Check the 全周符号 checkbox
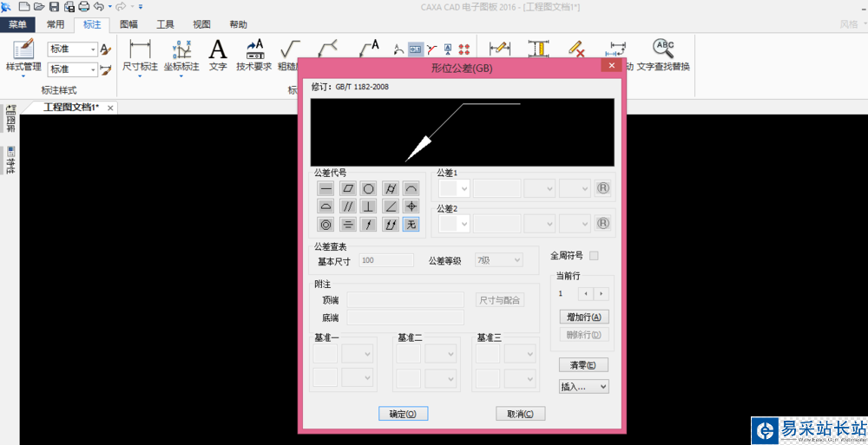The image size is (868, 445). pos(594,256)
